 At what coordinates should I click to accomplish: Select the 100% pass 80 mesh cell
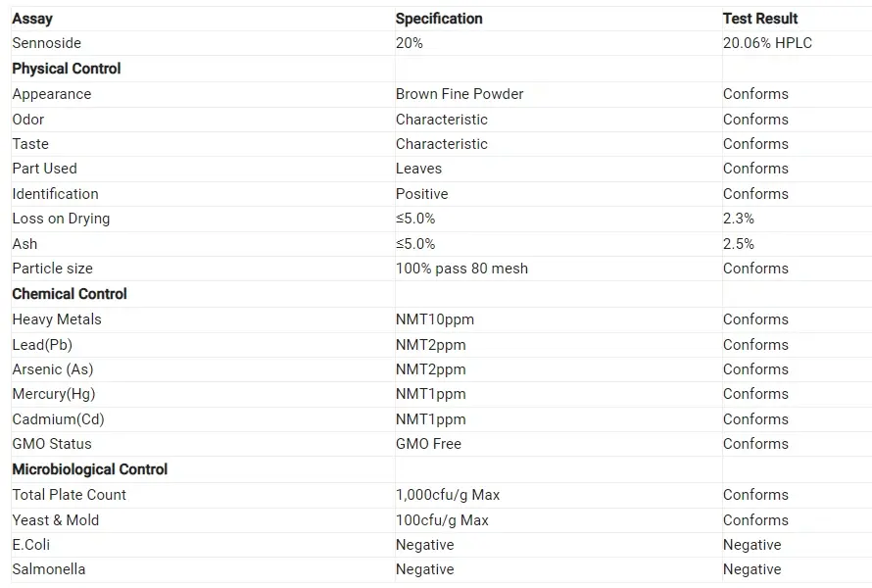(x=461, y=269)
